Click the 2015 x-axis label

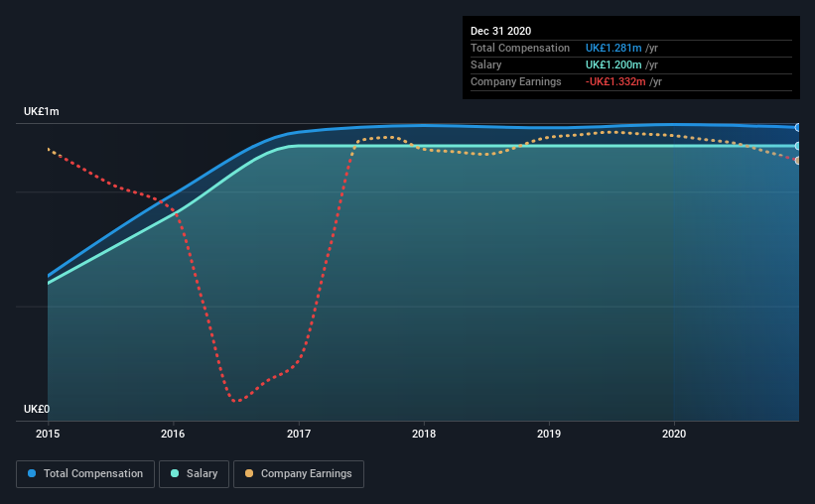48,434
